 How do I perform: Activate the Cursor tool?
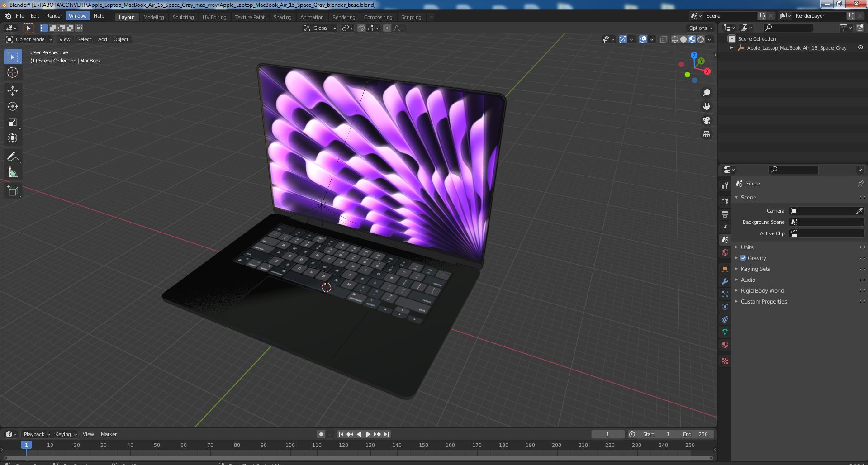(13, 72)
